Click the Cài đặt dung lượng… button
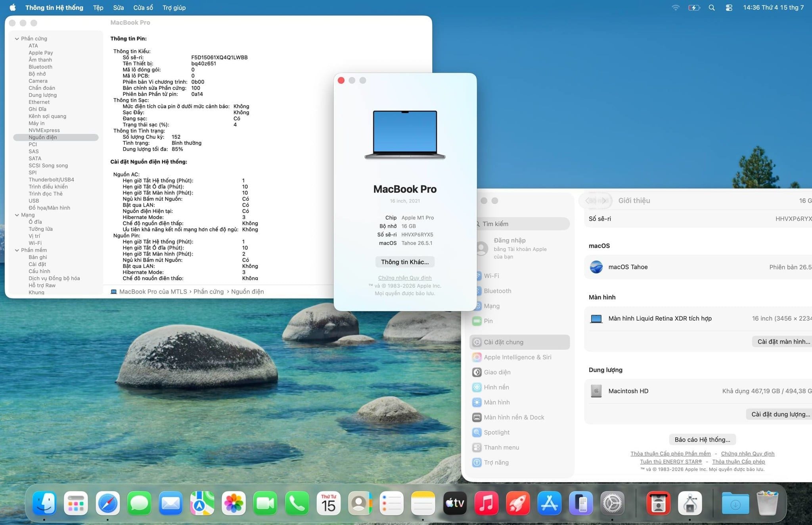Viewport: 812px width, 525px height. 780,414
